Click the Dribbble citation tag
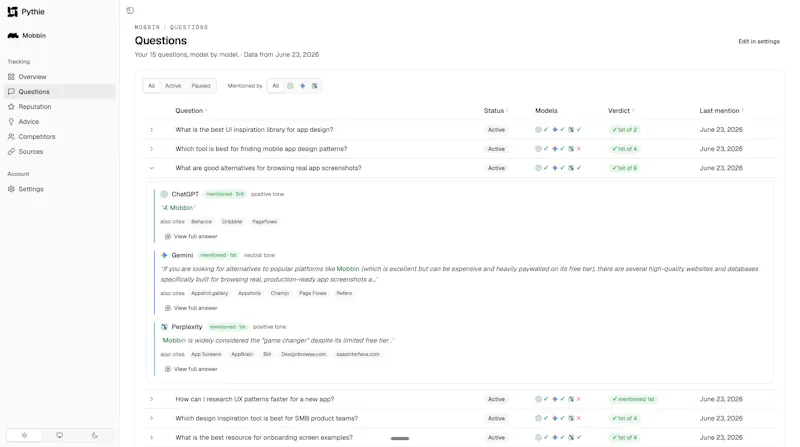800x447 pixels. coord(232,221)
